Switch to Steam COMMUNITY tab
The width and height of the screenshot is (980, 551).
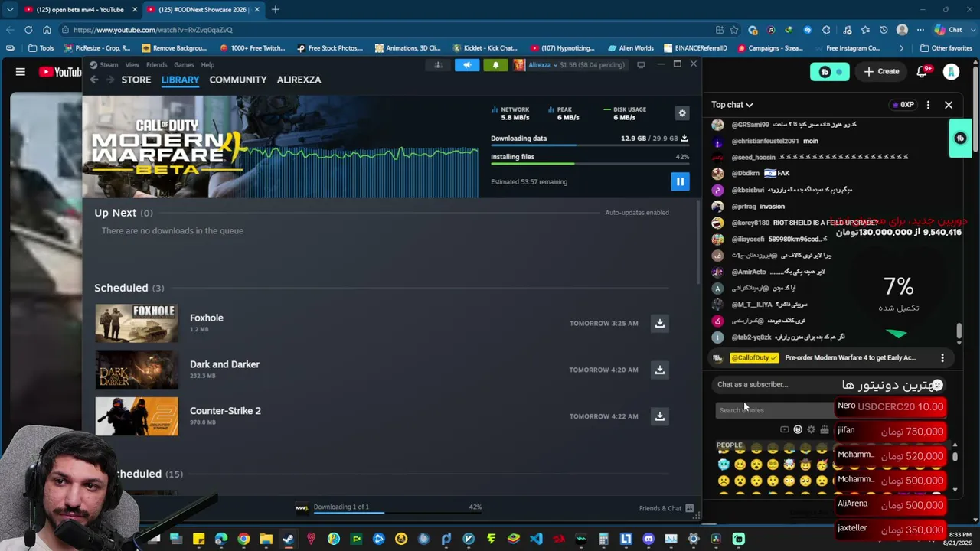click(x=238, y=80)
